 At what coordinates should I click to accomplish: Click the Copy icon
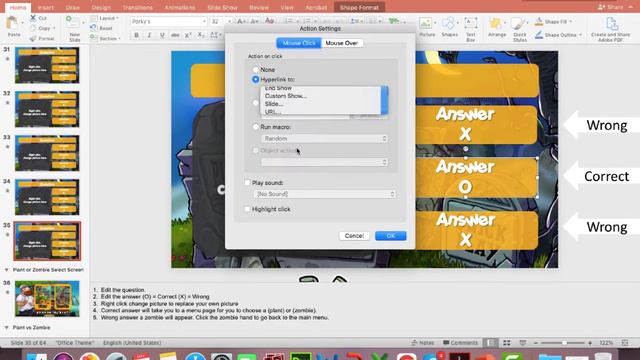(33, 28)
